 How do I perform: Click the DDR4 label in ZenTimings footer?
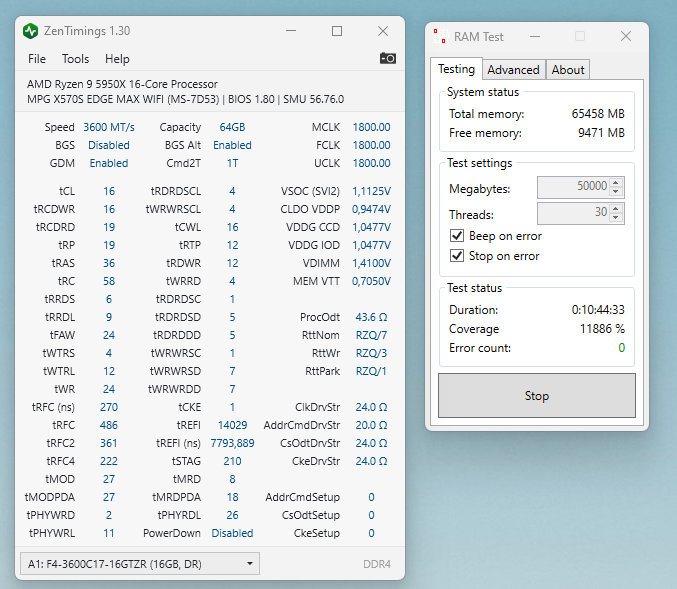[377, 564]
